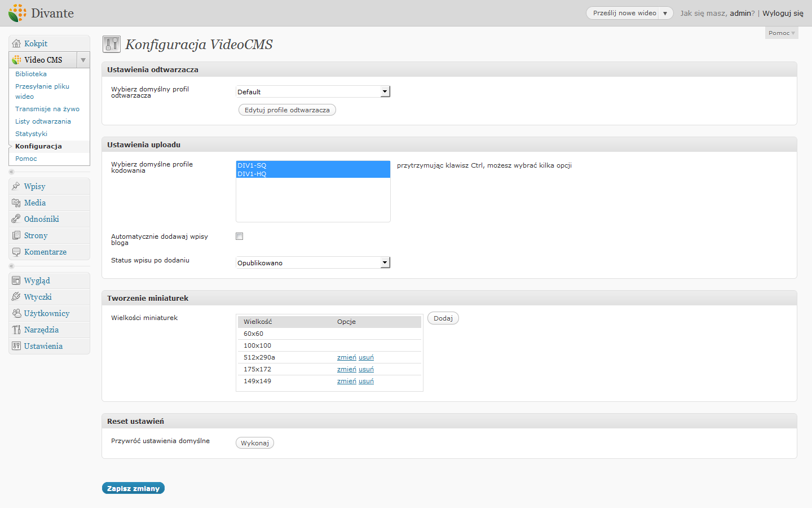
Task: Click the Narzędzia tools icon
Action: pos(16,330)
